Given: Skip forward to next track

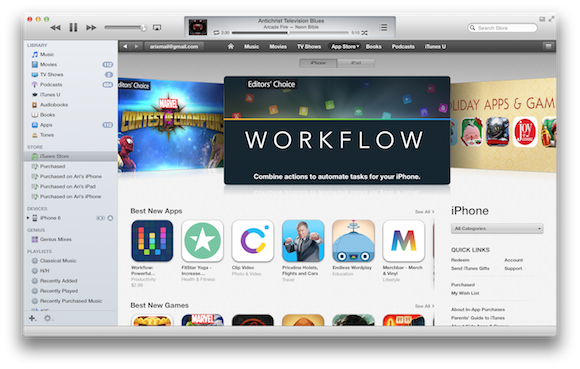Looking at the screenshot, I should 91,28.
